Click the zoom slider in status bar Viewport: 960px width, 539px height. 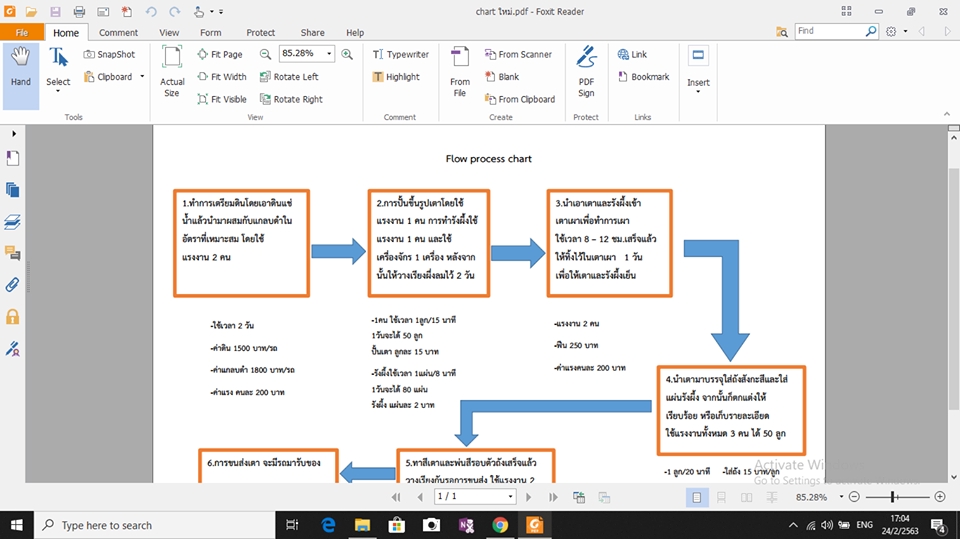(x=897, y=497)
